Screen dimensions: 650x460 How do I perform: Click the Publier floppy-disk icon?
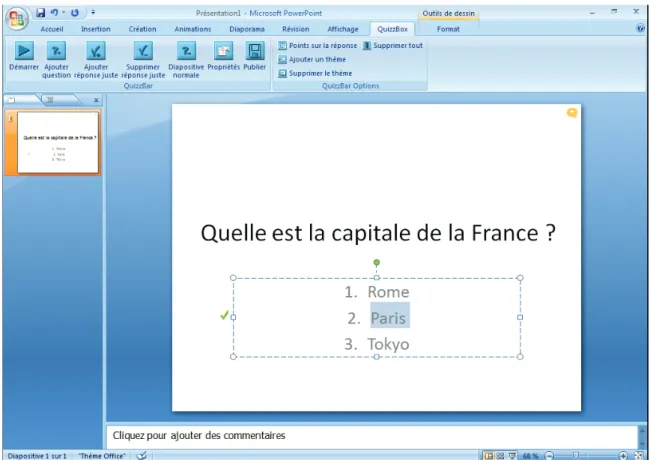coord(255,51)
